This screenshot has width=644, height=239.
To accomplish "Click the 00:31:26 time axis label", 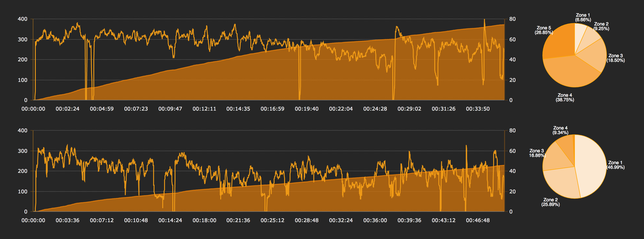I will tap(444, 109).
